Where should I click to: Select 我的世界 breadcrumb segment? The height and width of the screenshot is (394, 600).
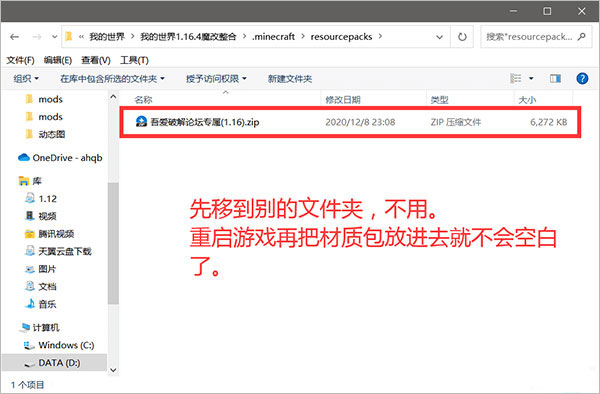click(107, 37)
